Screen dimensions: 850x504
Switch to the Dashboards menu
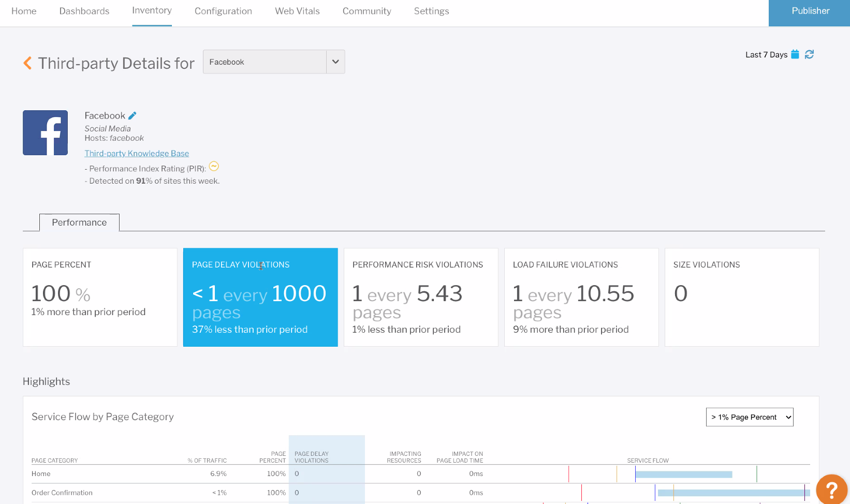(84, 11)
